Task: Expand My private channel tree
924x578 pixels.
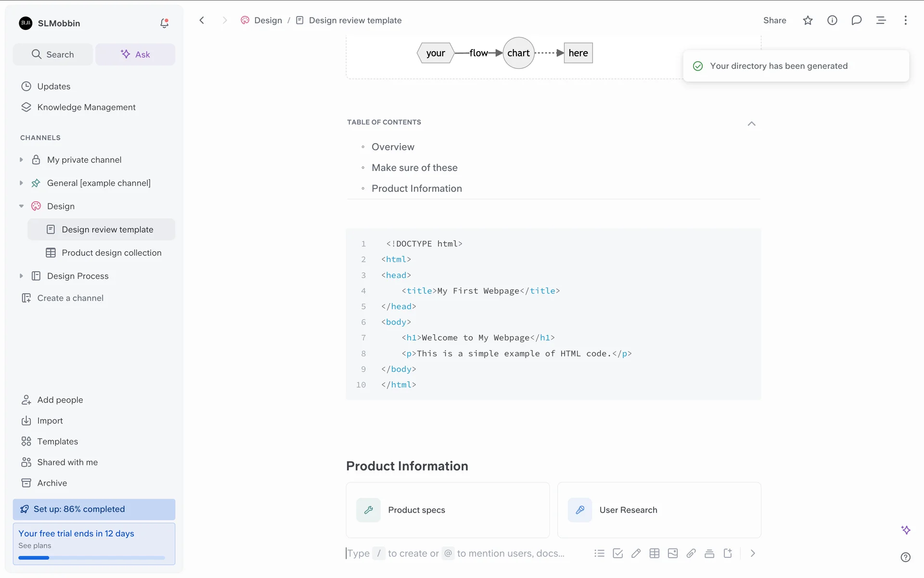Action: 21,159
